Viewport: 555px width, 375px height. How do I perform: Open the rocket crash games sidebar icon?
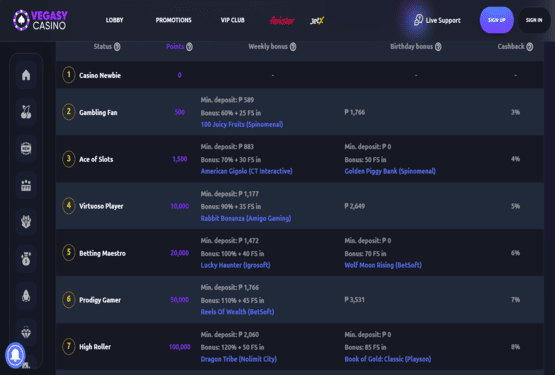(26, 296)
